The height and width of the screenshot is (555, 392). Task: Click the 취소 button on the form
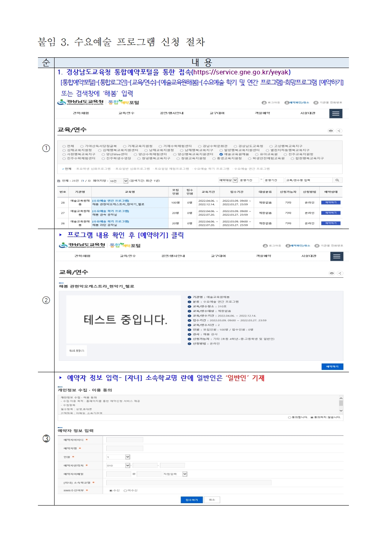pos(212,500)
